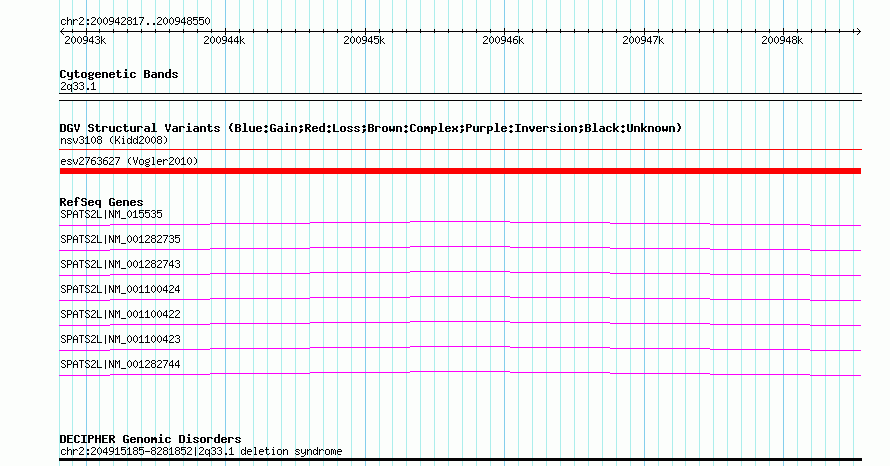Click the DECIPHER Genomic Disorders track title
This screenshot has width=890, height=466.
(150, 439)
